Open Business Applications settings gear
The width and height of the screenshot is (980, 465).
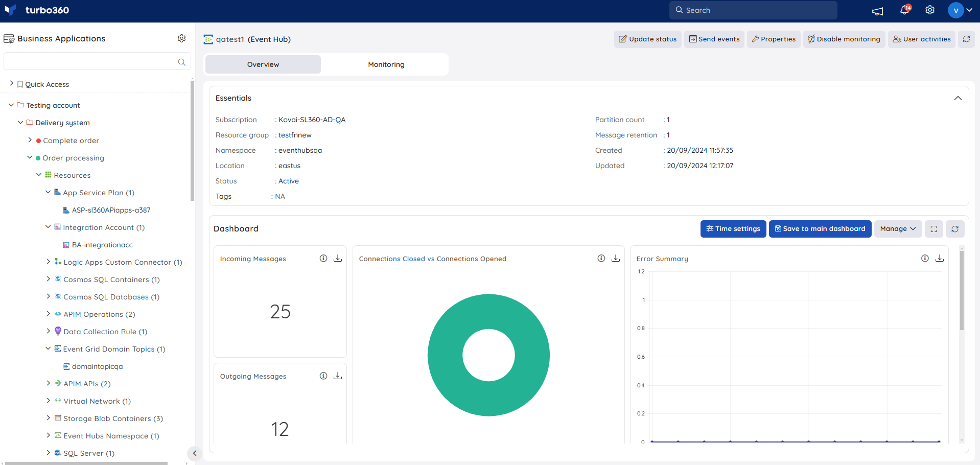pos(181,38)
